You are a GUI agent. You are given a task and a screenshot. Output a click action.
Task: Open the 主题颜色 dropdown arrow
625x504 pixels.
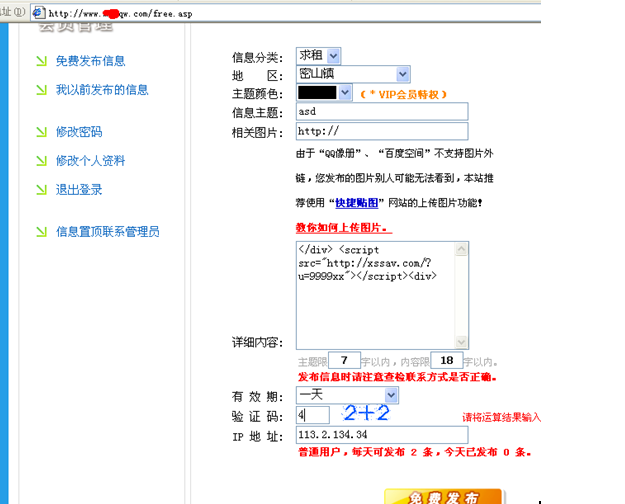(x=345, y=93)
